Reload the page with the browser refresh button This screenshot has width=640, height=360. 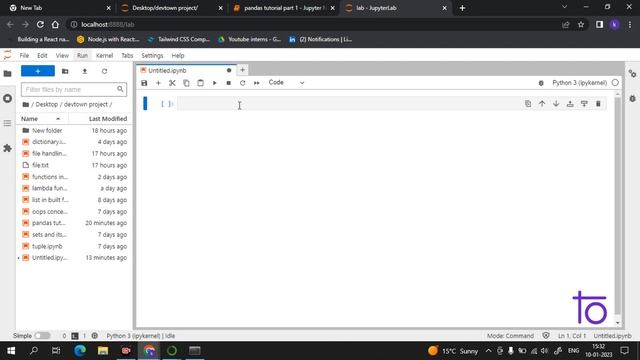tap(40, 24)
